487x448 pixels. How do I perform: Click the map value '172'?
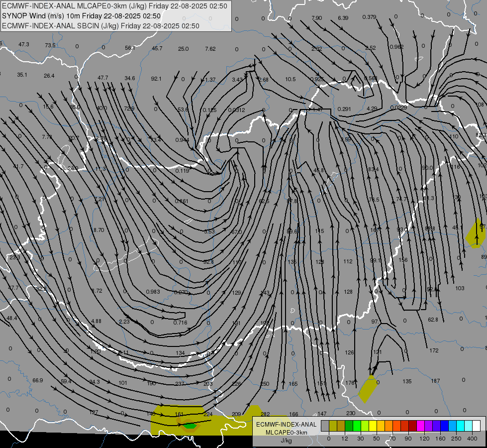[x=434, y=350]
